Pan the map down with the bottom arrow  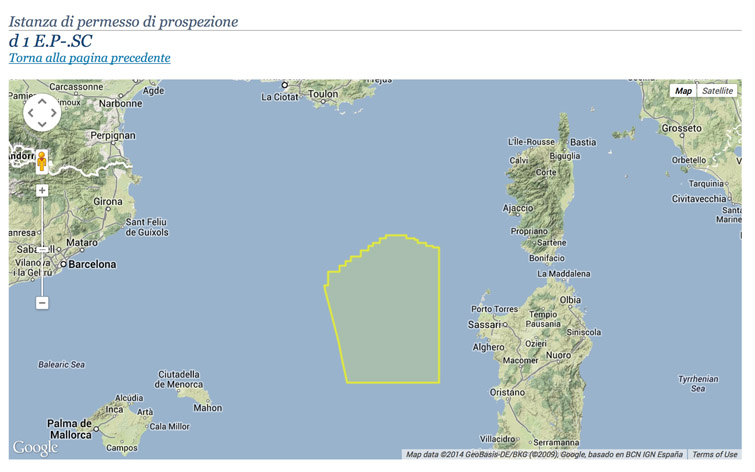[x=41, y=124]
